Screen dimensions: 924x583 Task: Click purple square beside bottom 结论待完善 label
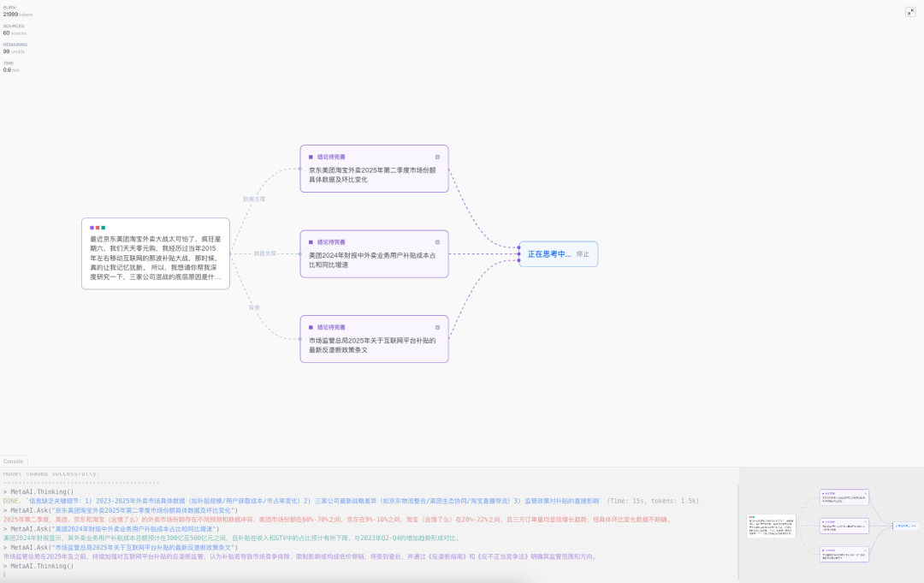coord(311,327)
